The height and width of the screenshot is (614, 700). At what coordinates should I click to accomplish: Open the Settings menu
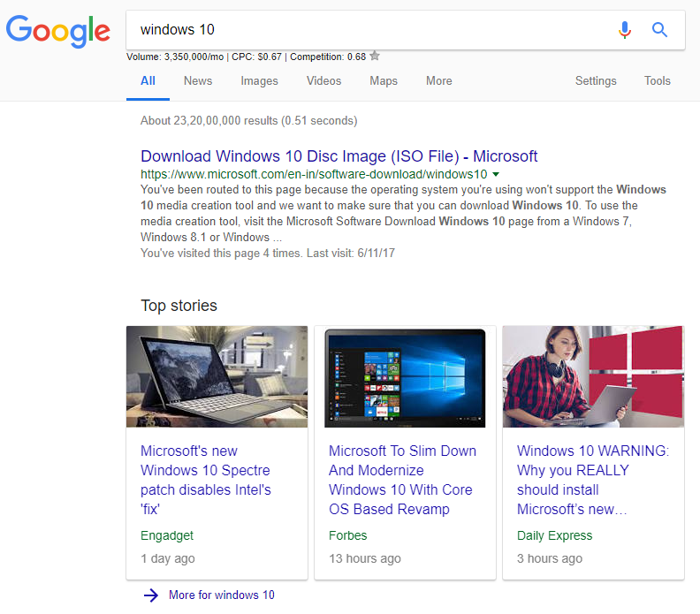coord(596,80)
